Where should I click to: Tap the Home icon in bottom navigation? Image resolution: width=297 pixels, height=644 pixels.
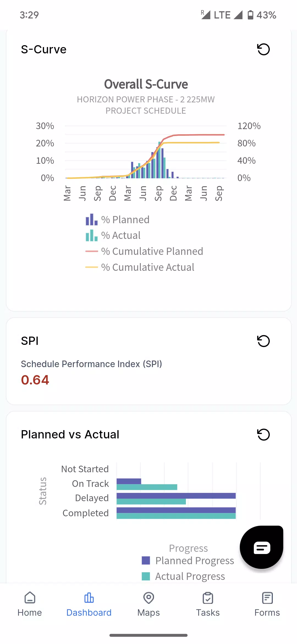[30, 597]
